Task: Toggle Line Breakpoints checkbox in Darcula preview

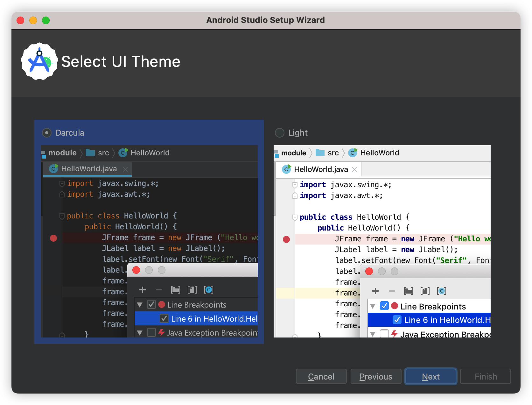Action: [151, 305]
